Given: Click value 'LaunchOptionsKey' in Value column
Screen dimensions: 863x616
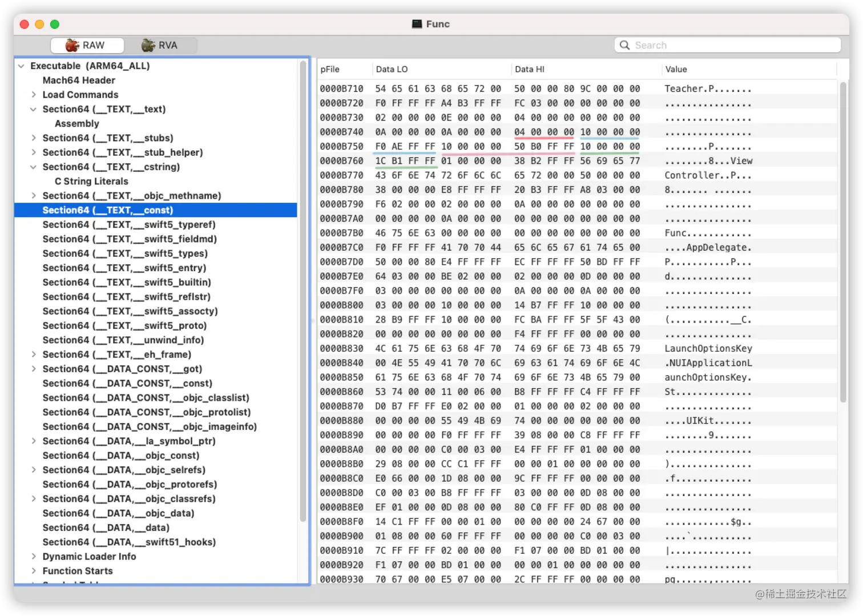Looking at the screenshot, I should pyautogui.click(x=708, y=349).
